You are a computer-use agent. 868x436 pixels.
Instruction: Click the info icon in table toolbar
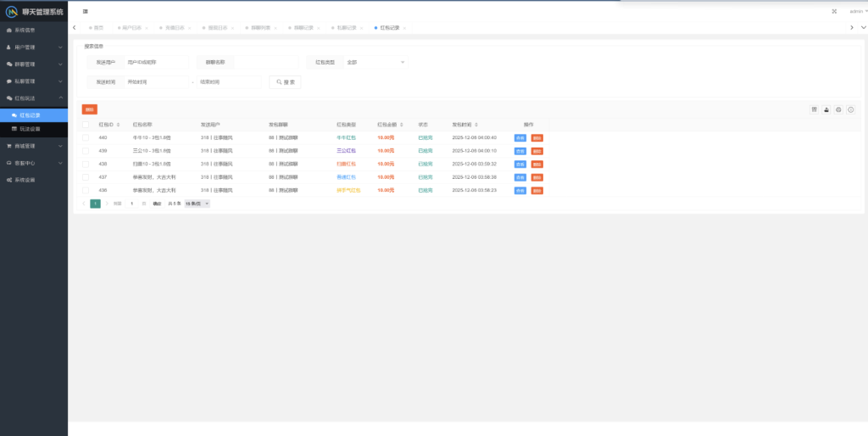tap(850, 109)
